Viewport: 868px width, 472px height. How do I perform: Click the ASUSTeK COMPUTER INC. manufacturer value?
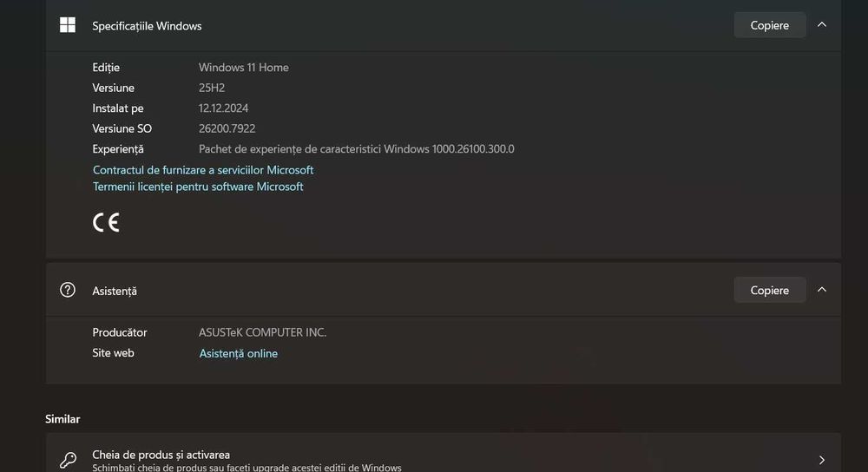pyautogui.click(x=262, y=332)
